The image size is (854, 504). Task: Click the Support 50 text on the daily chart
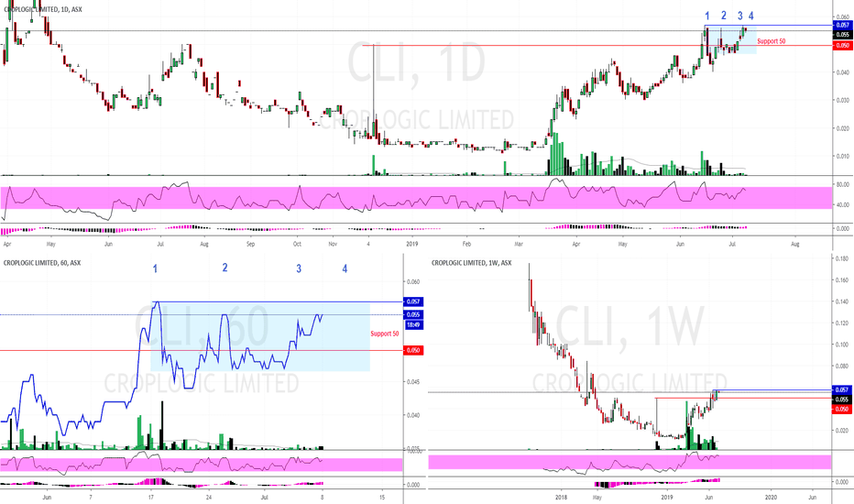(772, 41)
